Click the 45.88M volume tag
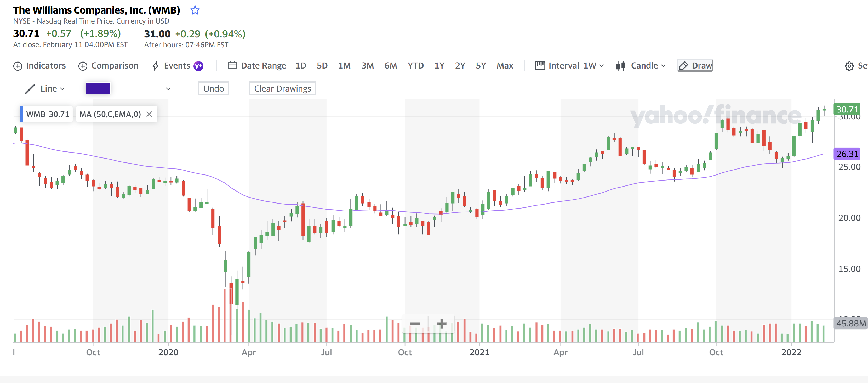Image resolution: width=868 pixels, height=383 pixels. point(851,324)
